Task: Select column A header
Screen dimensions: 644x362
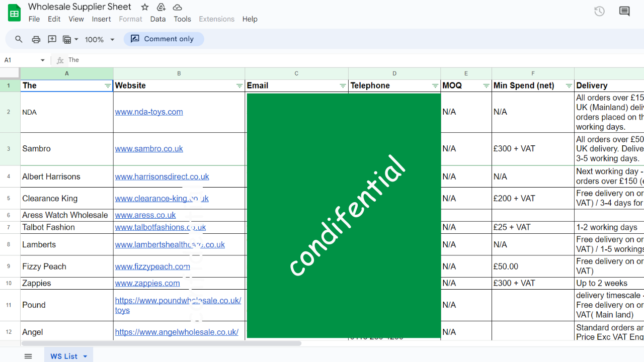Action: (67, 73)
